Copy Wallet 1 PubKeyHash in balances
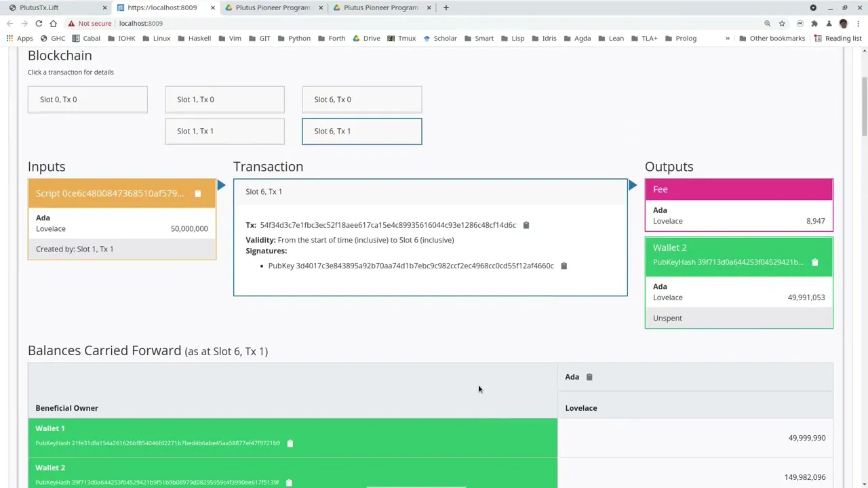 click(290, 443)
